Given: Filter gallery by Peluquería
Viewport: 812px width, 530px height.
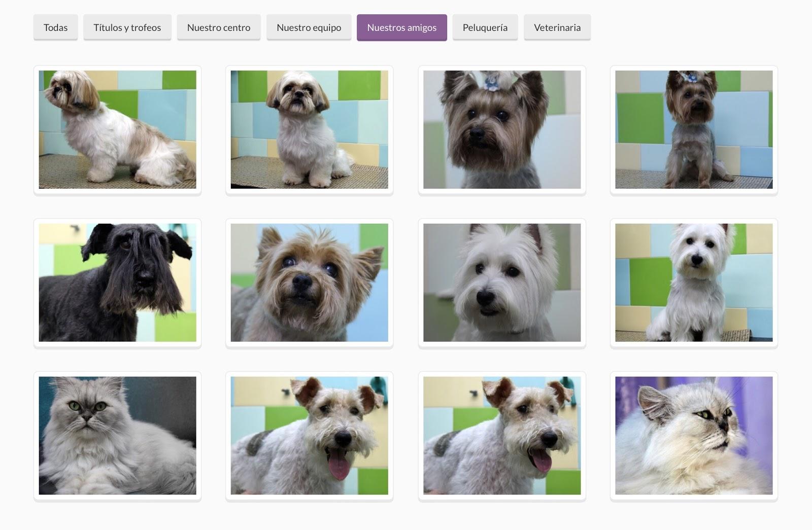Looking at the screenshot, I should click(485, 27).
